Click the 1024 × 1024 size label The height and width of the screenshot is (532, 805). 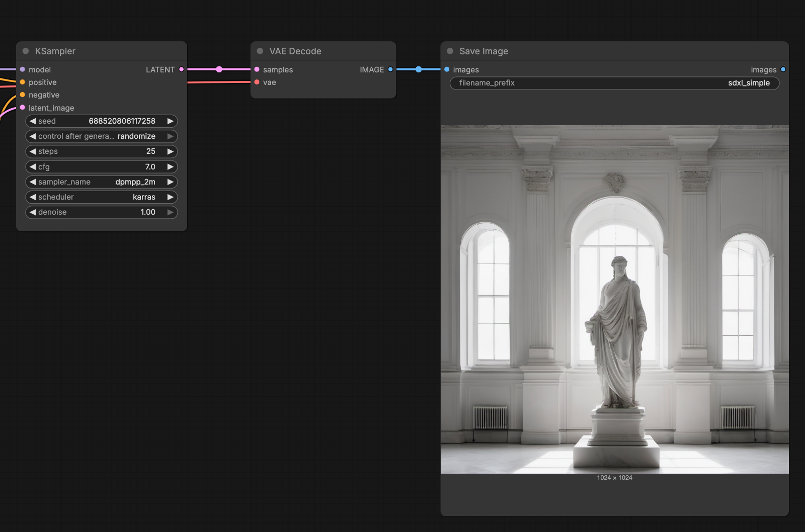click(x=614, y=478)
